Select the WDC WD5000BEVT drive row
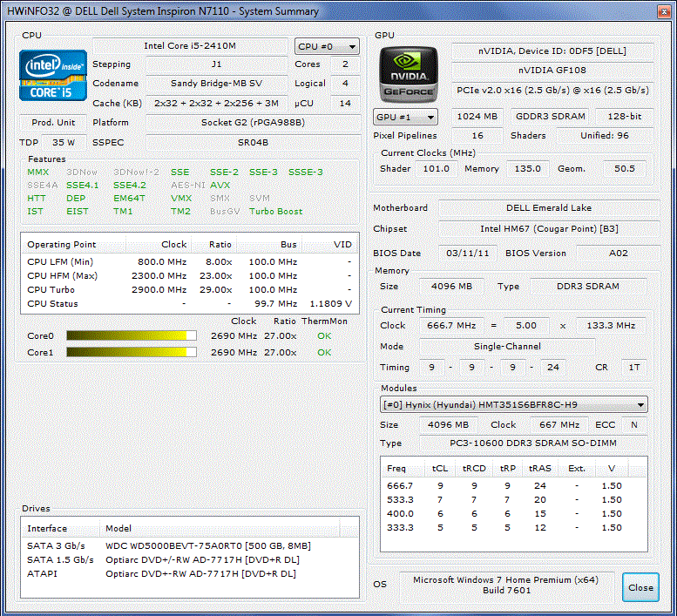The image size is (677, 616). click(190, 545)
